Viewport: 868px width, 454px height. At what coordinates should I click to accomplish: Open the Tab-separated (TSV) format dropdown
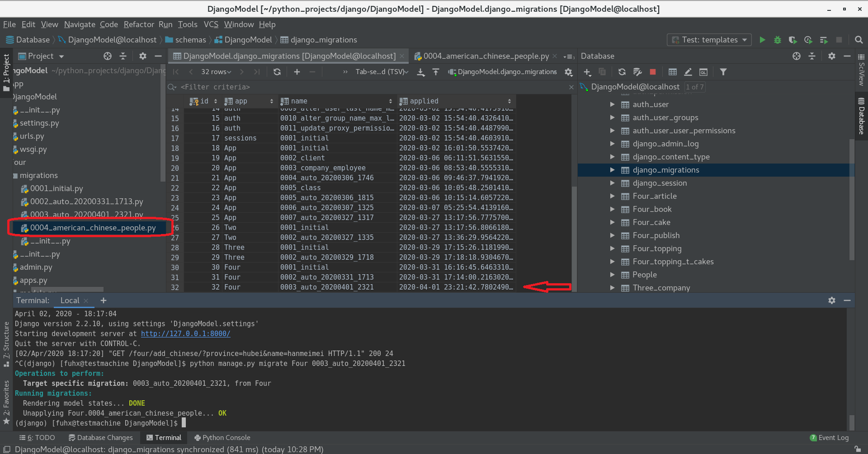click(382, 71)
